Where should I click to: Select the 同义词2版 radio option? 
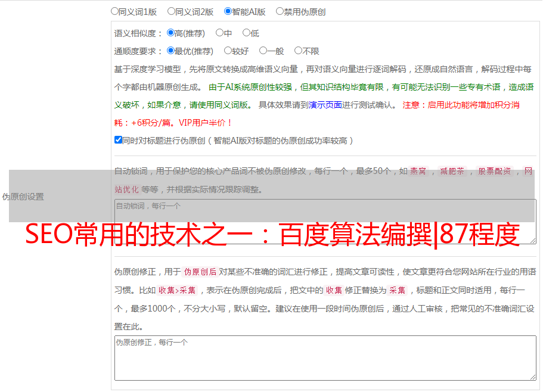pyautogui.click(x=171, y=11)
